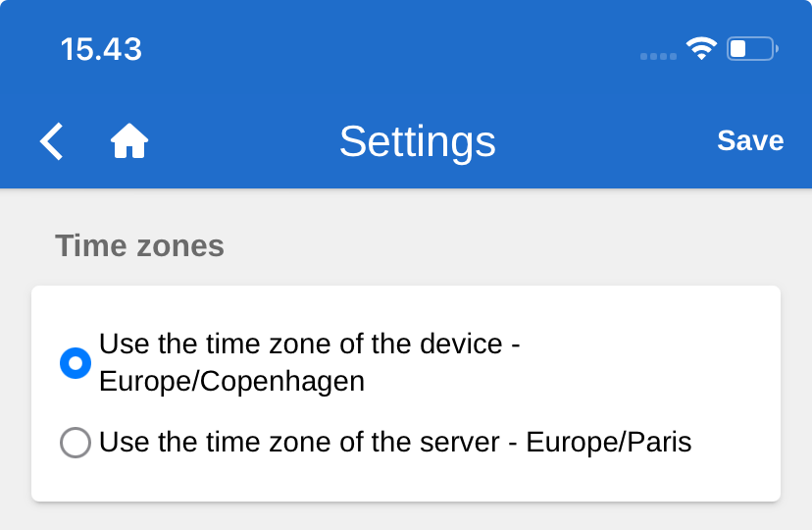Click the word "server" in the second option
812x530 pixels.
455,443
